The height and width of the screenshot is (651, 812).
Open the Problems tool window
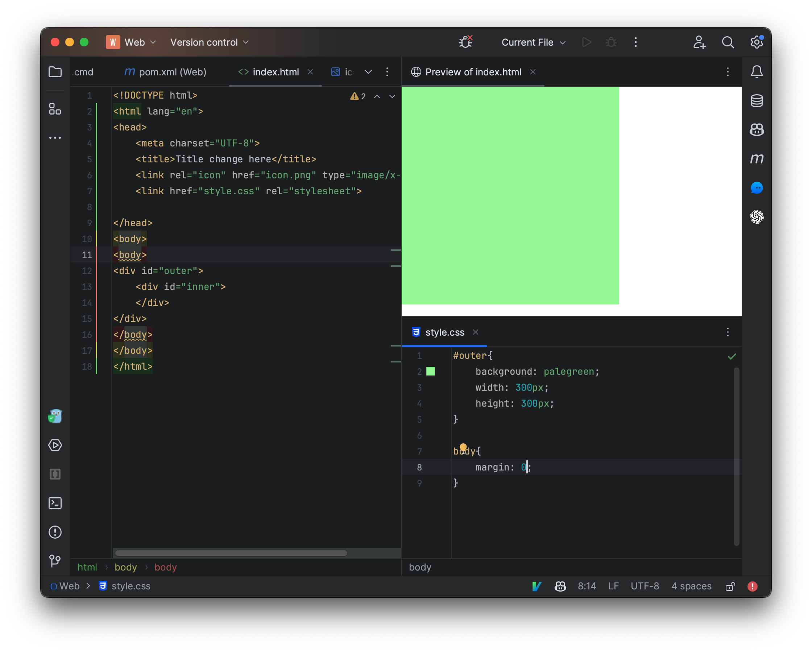click(x=55, y=532)
